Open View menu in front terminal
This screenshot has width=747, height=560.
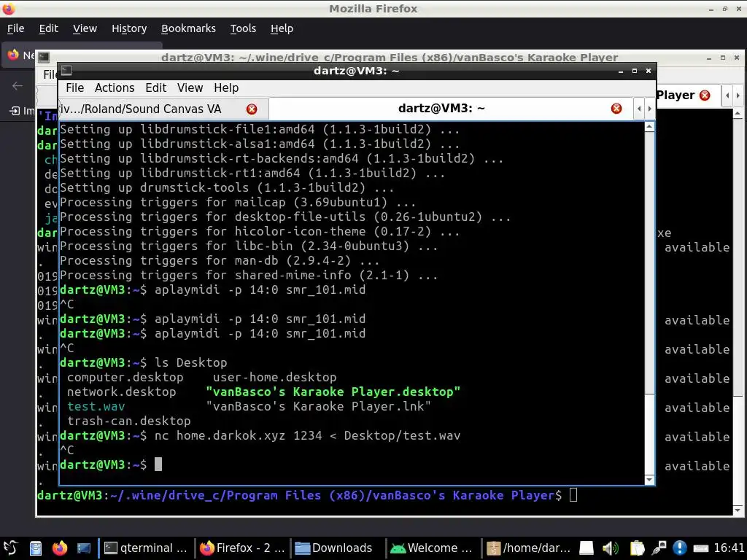pyautogui.click(x=190, y=87)
